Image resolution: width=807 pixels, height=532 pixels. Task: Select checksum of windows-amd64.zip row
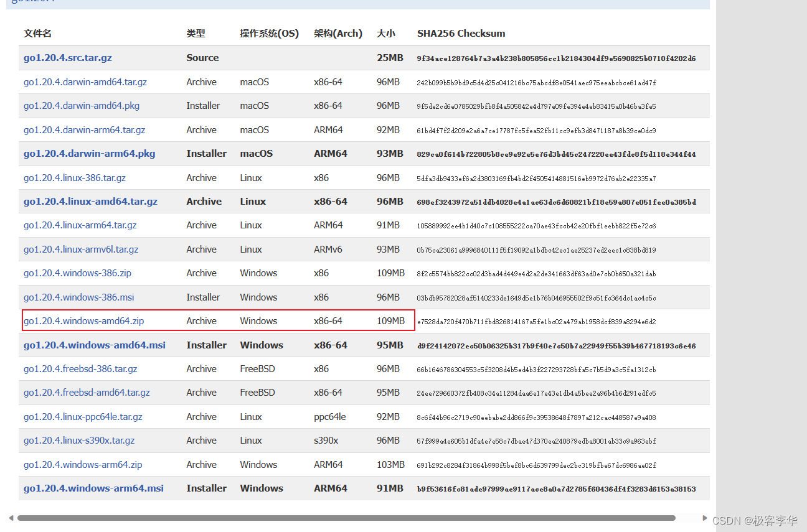(536, 322)
